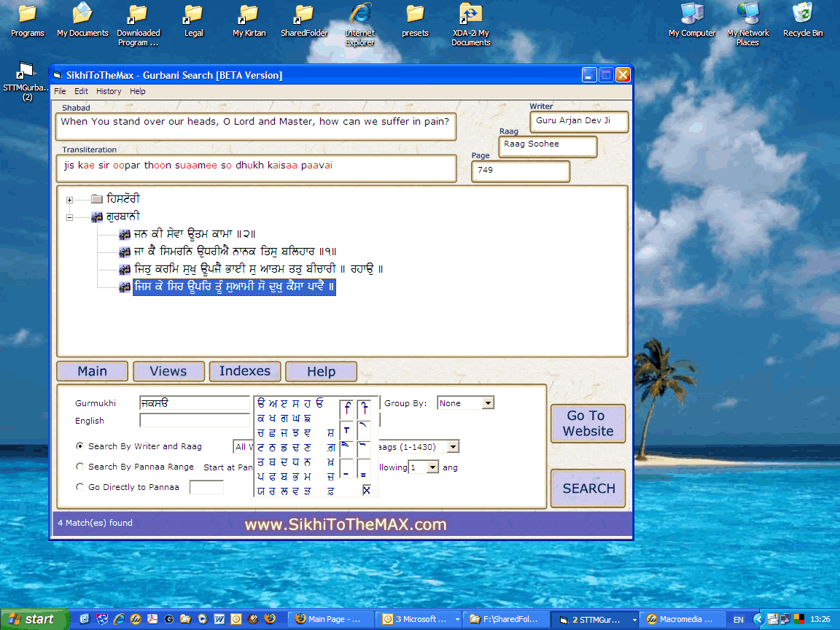Expand the ਹਿਸਟੋਰੀ tree node
The width and height of the screenshot is (840, 630).
[70, 200]
